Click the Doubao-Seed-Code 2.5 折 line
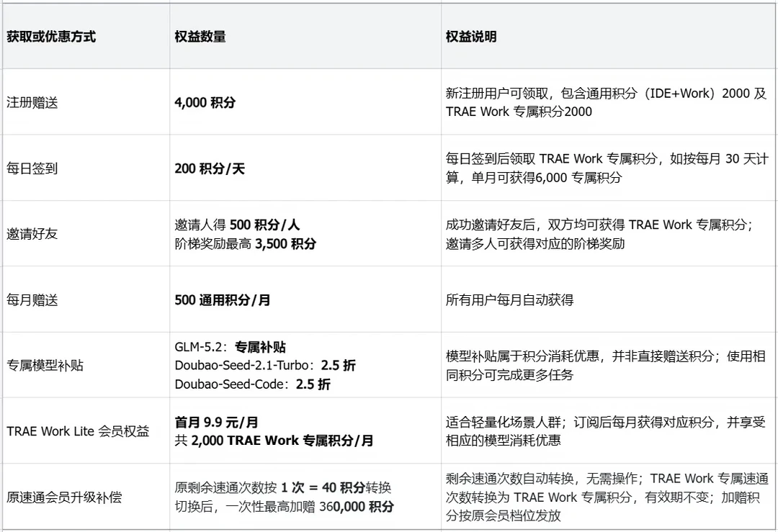778x532 pixels. tap(253, 384)
